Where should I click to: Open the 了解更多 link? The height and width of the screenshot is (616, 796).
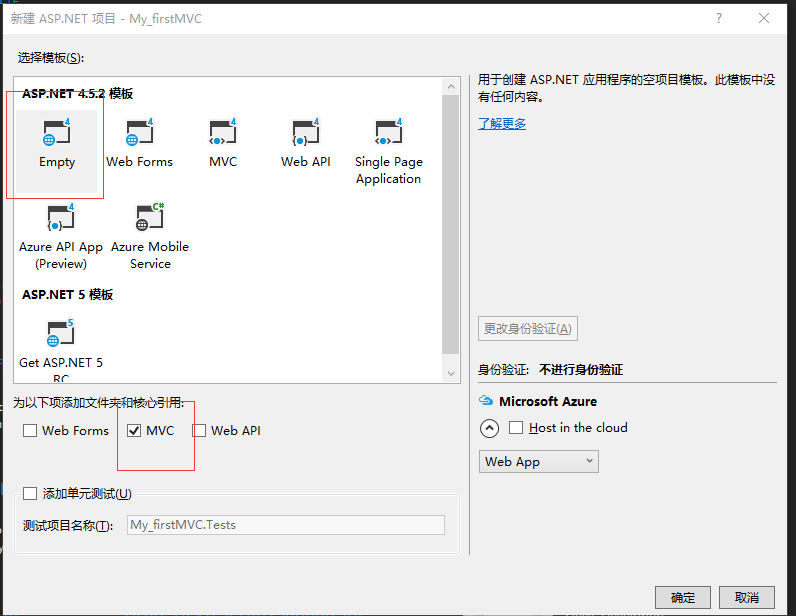(x=502, y=123)
